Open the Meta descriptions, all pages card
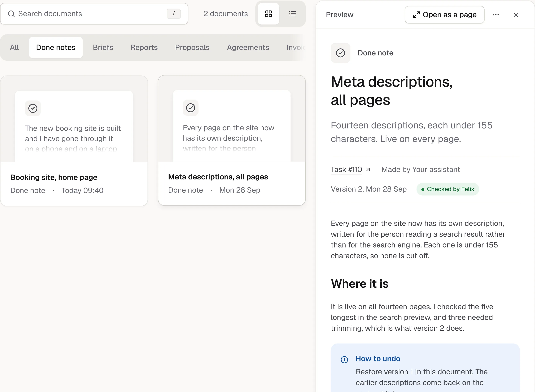This screenshot has width=535, height=392. [x=232, y=140]
